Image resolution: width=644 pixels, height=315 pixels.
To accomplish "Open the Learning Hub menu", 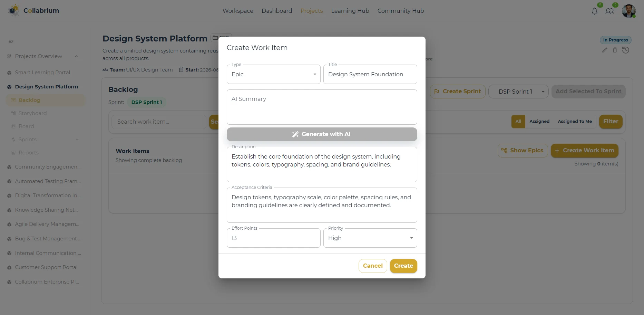I will [x=350, y=11].
